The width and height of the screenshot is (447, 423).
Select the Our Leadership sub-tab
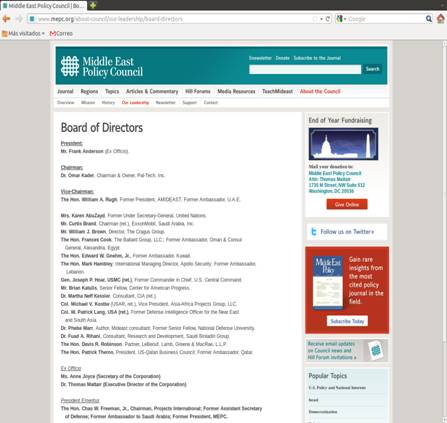point(135,103)
